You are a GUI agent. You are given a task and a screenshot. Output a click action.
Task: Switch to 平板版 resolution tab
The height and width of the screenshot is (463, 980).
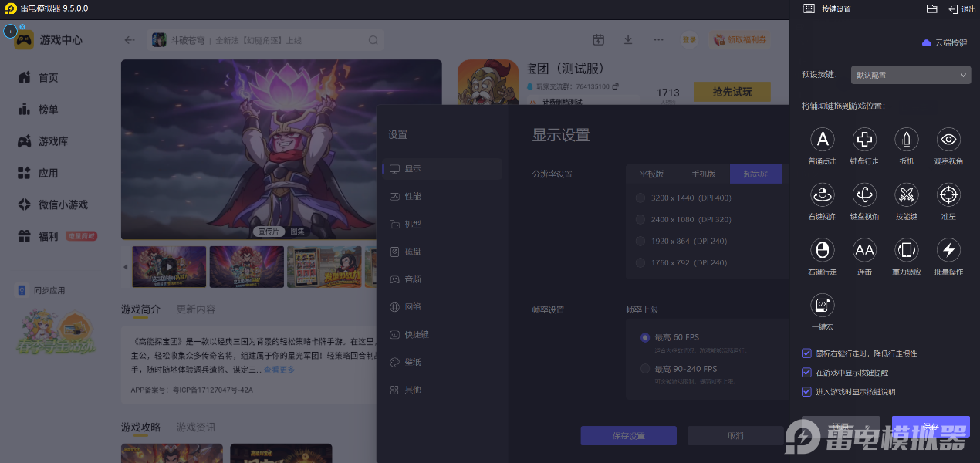pyautogui.click(x=651, y=174)
